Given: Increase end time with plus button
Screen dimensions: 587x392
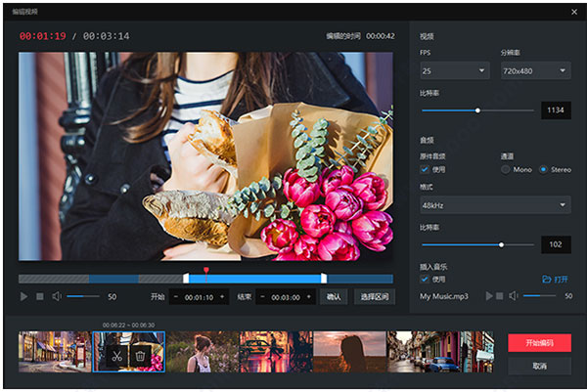Looking at the screenshot, I should [x=309, y=297].
